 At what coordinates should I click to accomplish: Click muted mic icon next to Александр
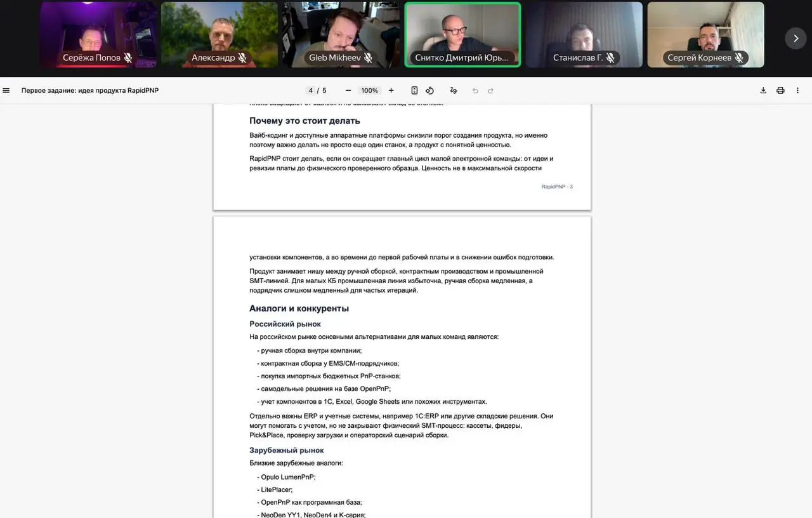(x=242, y=58)
